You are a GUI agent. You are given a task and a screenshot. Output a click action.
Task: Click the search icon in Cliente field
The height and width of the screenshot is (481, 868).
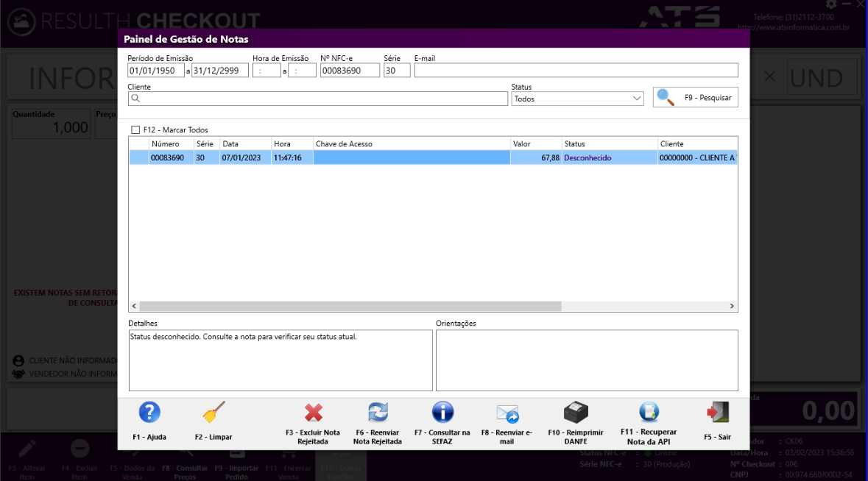click(135, 99)
